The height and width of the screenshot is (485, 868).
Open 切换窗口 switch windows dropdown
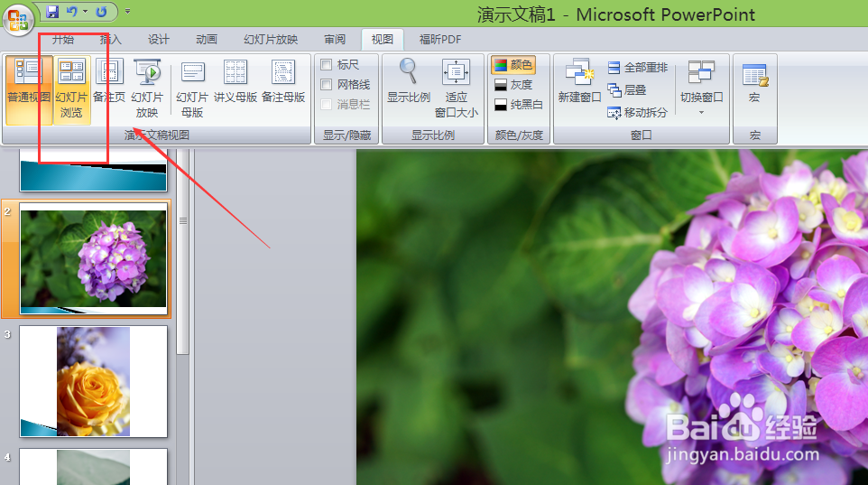coord(701,86)
